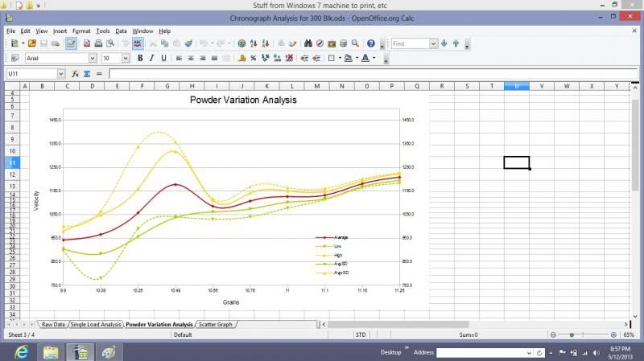Image resolution: width=644 pixels, height=361 pixels.
Task: Click the Zoom magnifier icon
Action: pyautogui.click(x=355, y=43)
